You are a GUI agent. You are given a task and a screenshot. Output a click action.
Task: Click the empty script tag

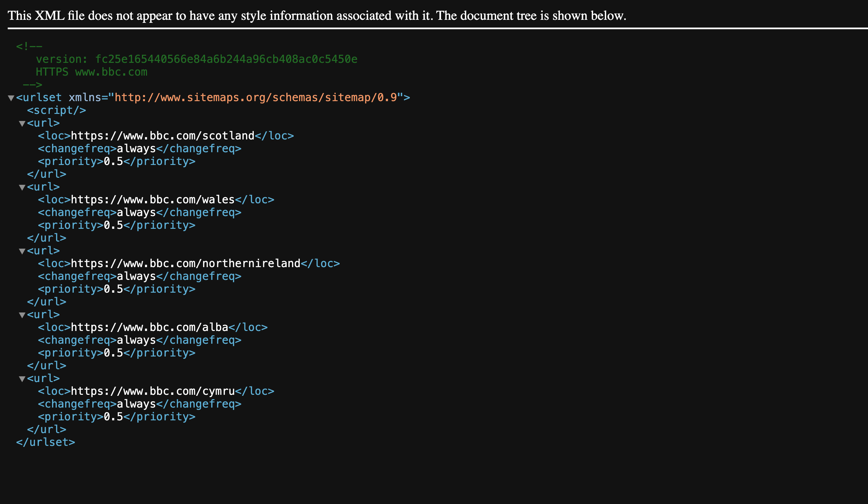click(x=56, y=110)
